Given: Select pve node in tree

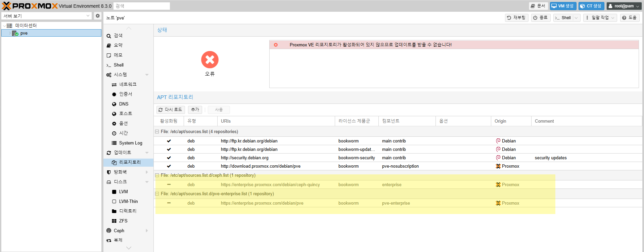Looking at the screenshot, I should tap(51, 33).
